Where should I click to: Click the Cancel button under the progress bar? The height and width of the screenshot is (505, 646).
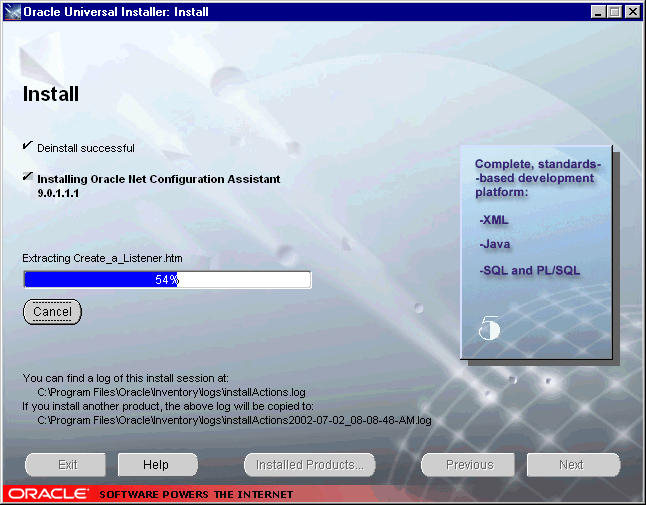coord(52,312)
